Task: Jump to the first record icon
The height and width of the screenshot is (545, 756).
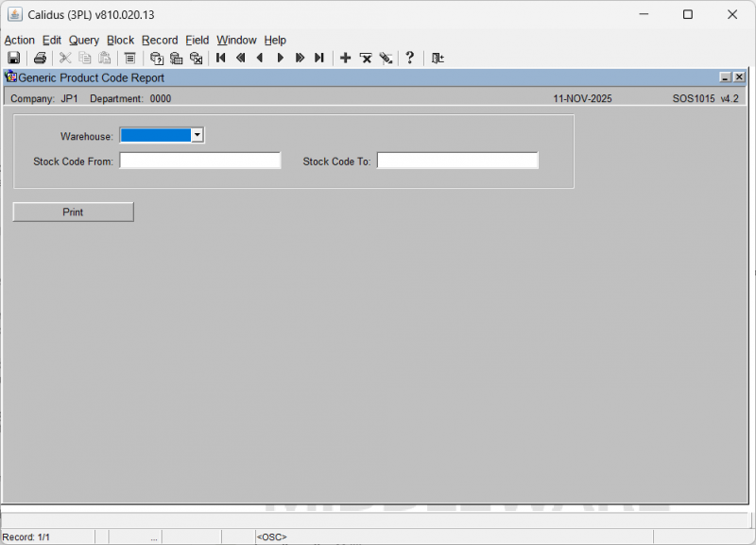Action: coord(221,59)
